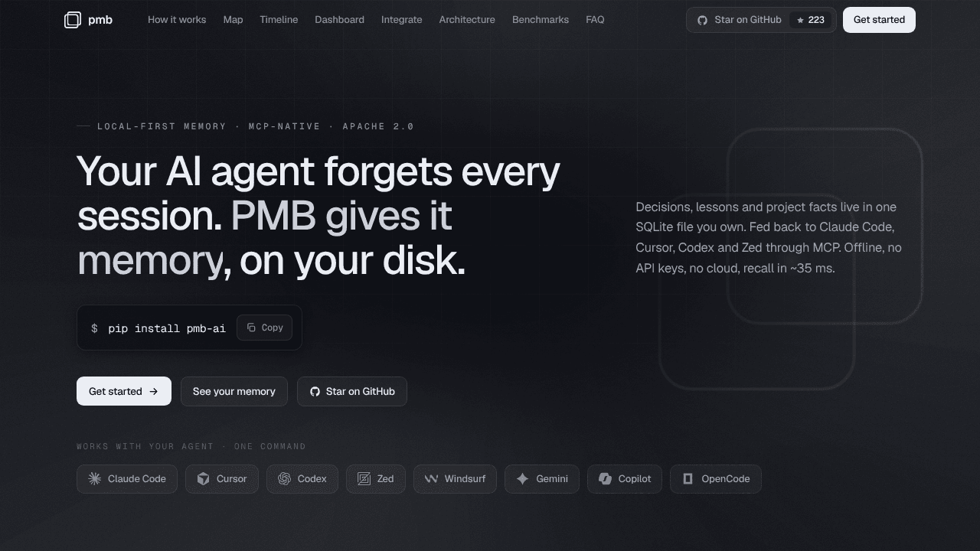This screenshot has width=980, height=551.
Task: Click the Claude Code chip label
Action: 137,479
